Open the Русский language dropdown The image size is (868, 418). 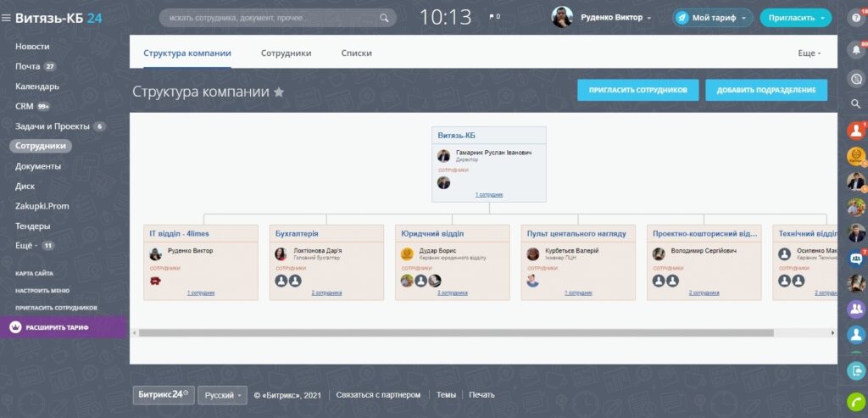[x=223, y=395]
